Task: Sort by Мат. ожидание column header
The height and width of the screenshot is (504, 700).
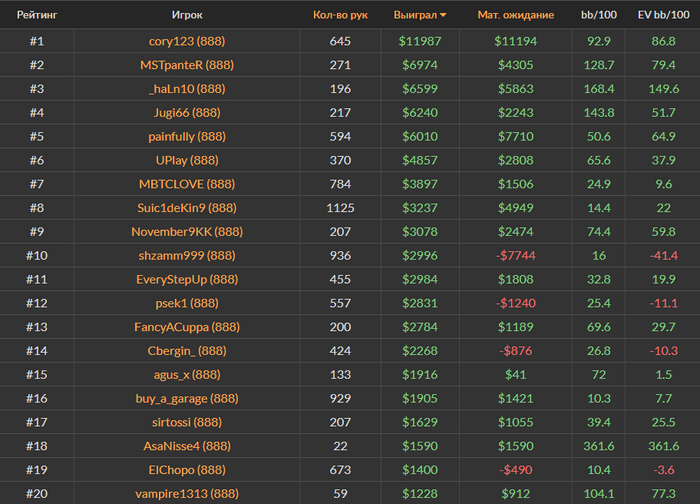Action: click(515, 15)
